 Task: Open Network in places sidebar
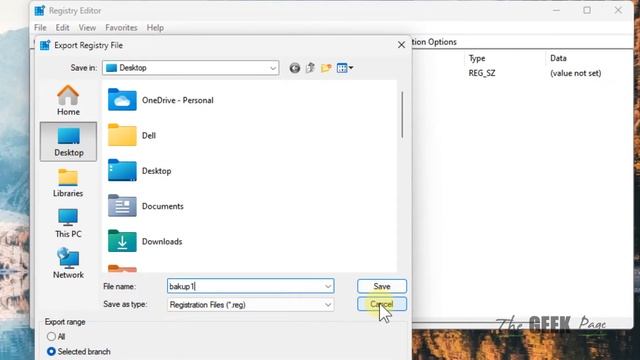(x=68, y=263)
